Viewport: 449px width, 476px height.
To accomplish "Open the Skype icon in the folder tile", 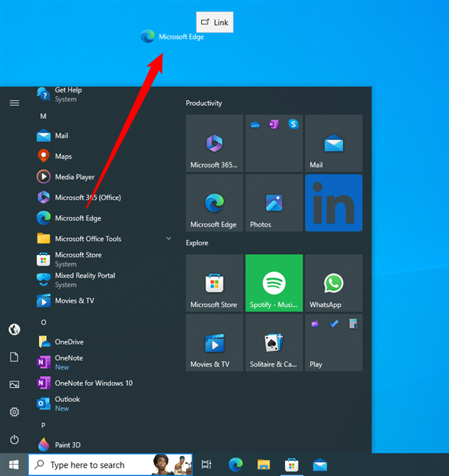I will pos(293,124).
